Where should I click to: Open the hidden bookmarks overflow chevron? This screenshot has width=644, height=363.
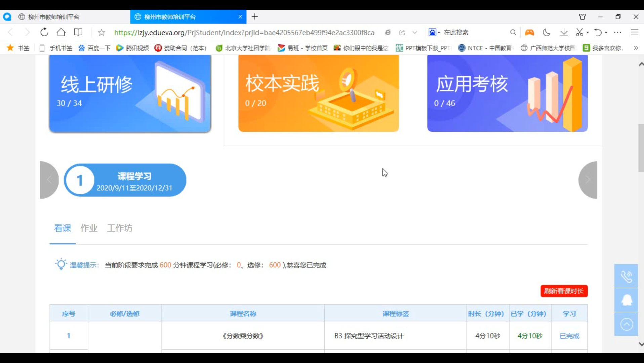coord(635,48)
